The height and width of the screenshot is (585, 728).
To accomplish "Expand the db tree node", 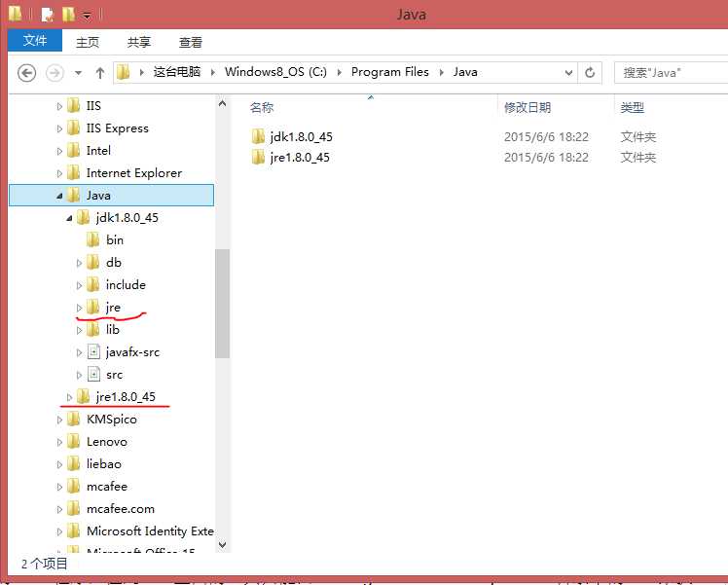I will pyautogui.click(x=79, y=263).
